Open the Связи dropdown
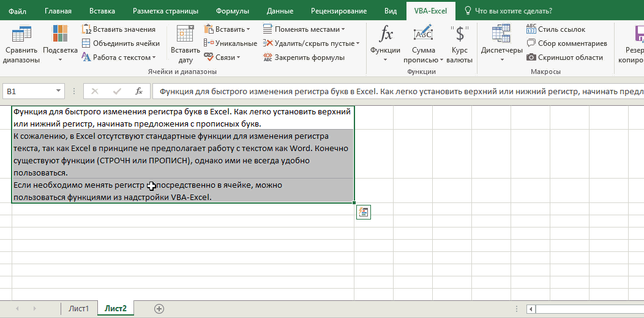This screenshot has width=644, height=318. [x=222, y=57]
